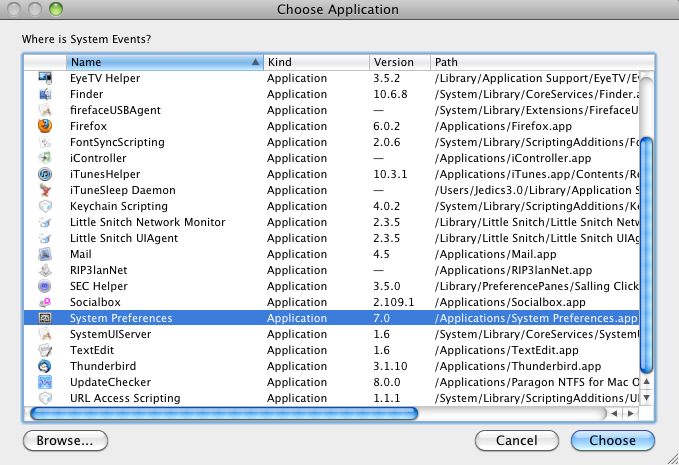Click the firefaceUSBAgent icon
This screenshot has width=679, height=465.
[45, 110]
